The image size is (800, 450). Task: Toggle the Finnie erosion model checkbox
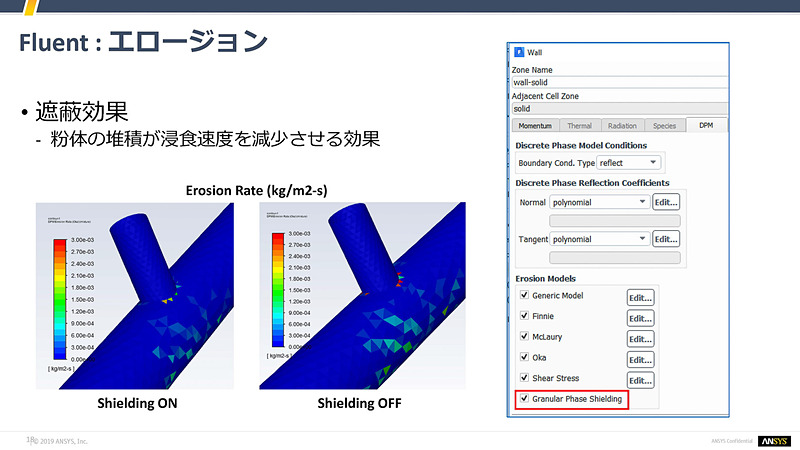pyautogui.click(x=524, y=315)
